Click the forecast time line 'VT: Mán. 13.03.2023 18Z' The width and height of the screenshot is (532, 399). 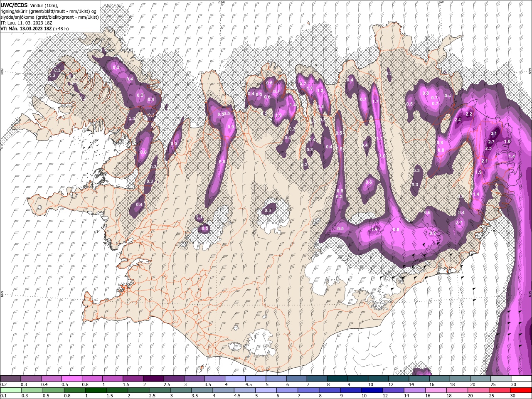(26, 28)
